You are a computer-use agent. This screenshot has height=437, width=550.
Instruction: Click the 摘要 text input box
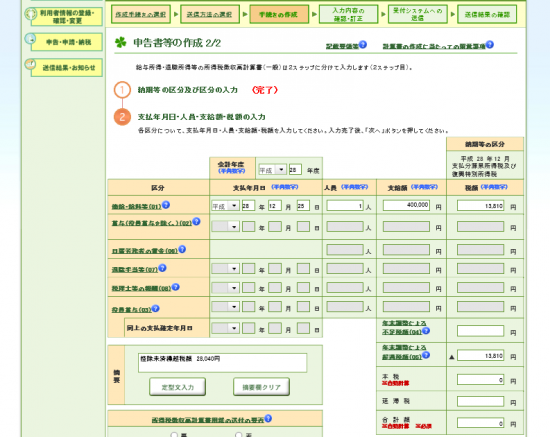pyautogui.click(x=222, y=363)
